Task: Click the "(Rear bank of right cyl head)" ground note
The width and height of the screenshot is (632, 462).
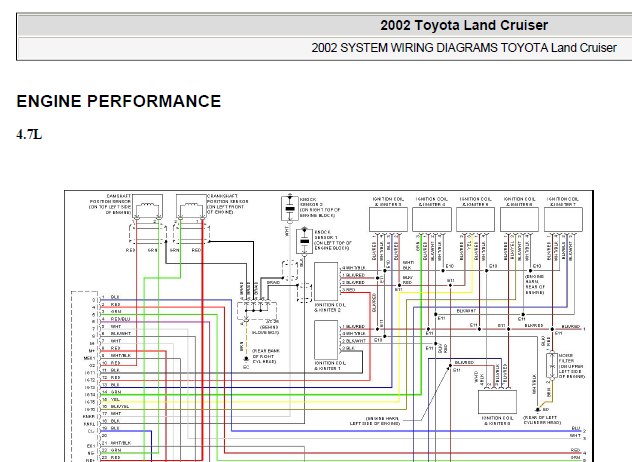Action: point(266,356)
